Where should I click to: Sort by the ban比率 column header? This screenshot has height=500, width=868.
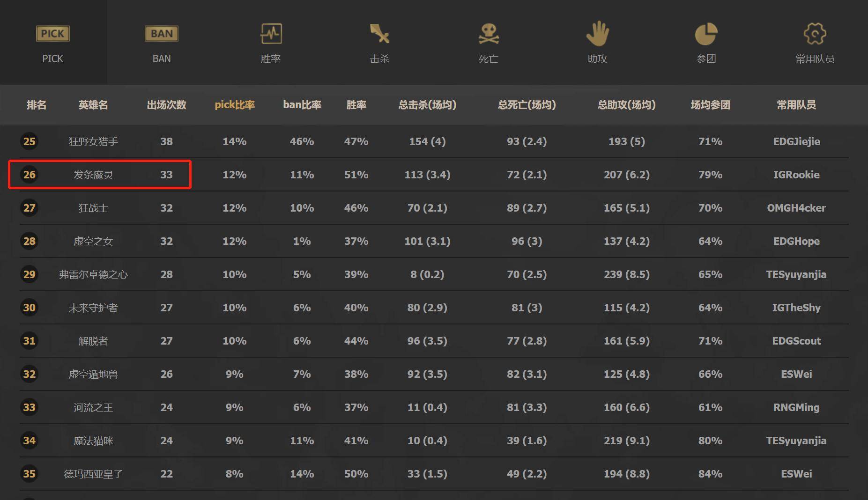pyautogui.click(x=302, y=105)
